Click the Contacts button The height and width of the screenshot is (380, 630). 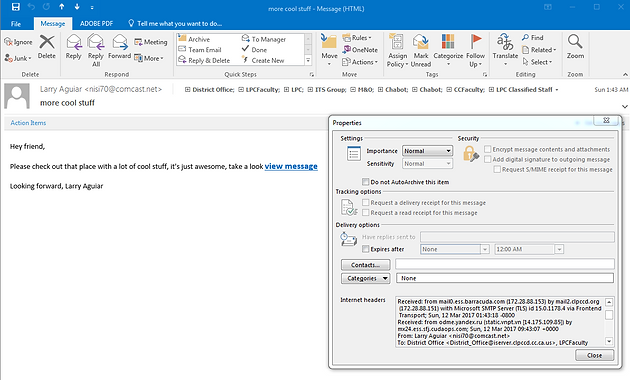[x=366, y=265]
